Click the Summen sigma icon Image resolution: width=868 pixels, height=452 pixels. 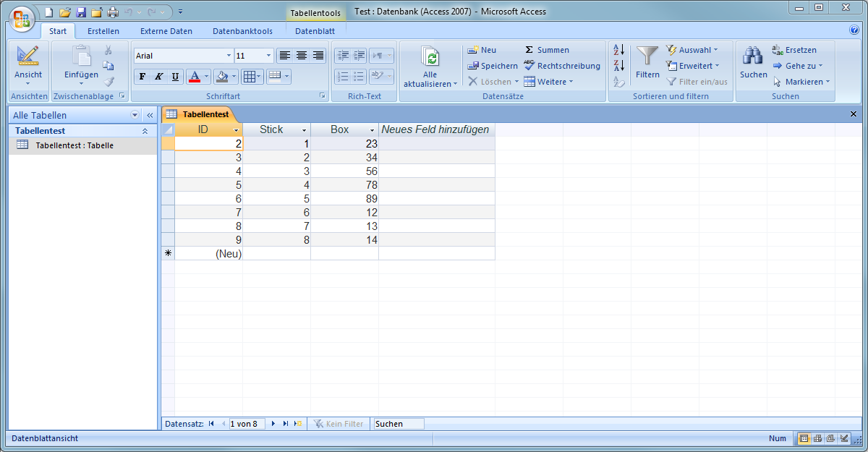529,50
